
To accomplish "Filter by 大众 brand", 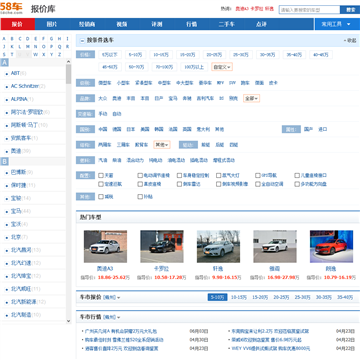I will pyautogui.click(x=103, y=98).
